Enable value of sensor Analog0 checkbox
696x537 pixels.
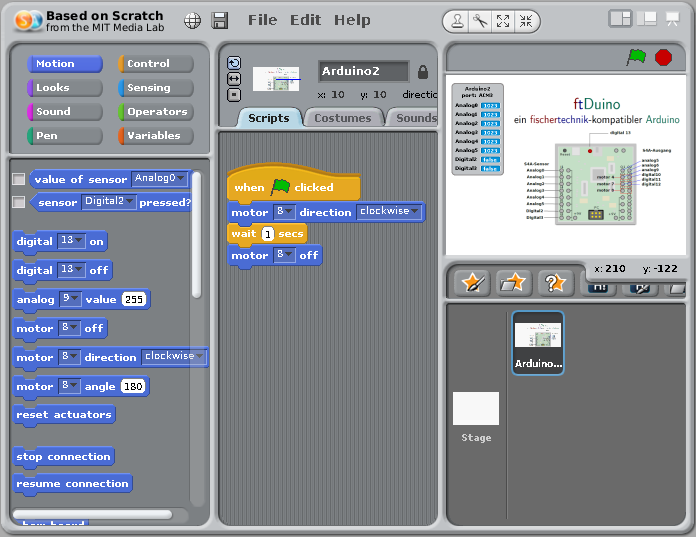coord(18,179)
